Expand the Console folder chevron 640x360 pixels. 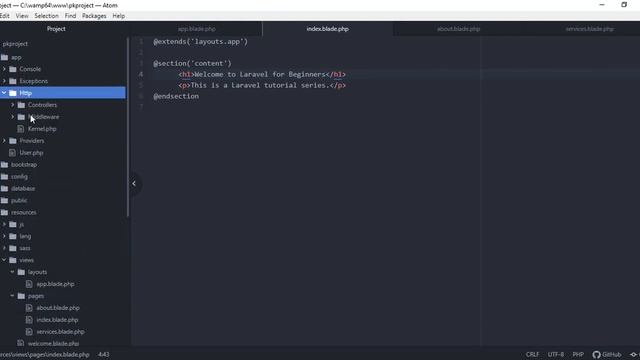[x=4, y=69]
